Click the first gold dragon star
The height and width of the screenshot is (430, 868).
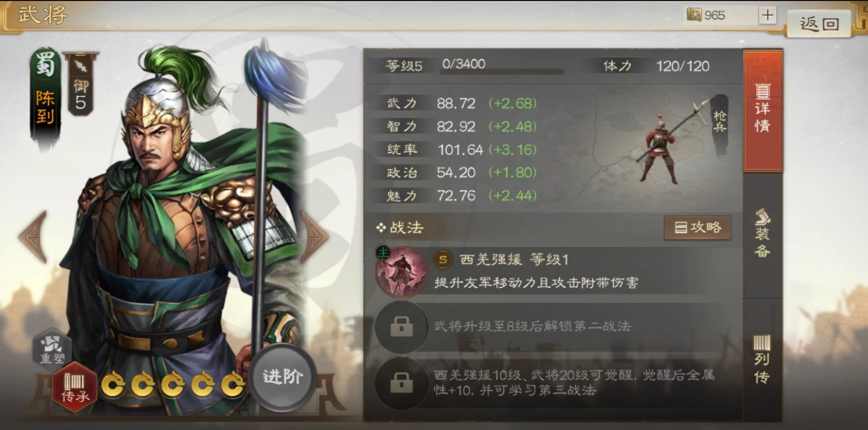pos(113,385)
